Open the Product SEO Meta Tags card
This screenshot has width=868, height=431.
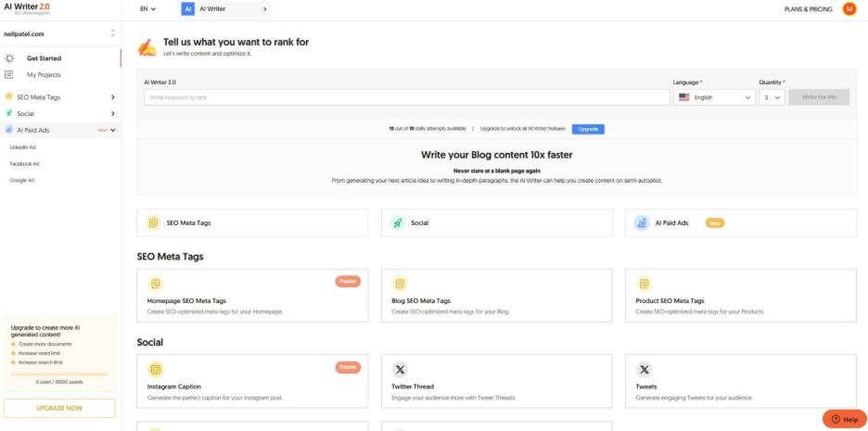(x=741, y=296)
